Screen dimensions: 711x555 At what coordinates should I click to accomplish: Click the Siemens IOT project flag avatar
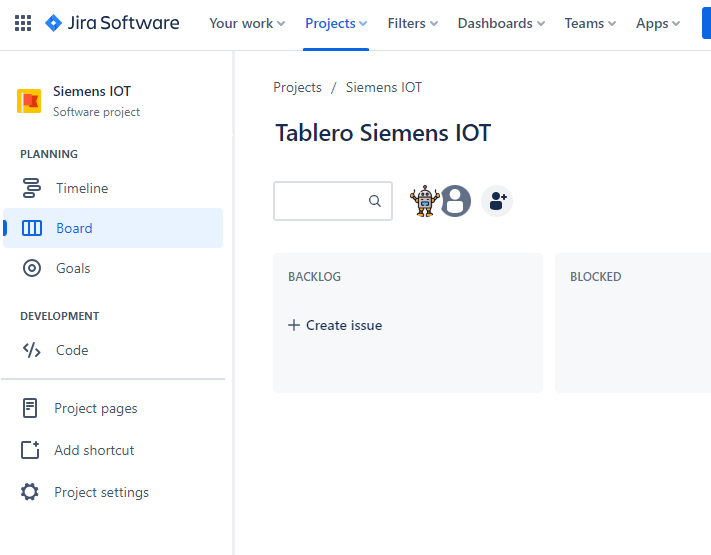pyautogui.click(x=29, y=101)
